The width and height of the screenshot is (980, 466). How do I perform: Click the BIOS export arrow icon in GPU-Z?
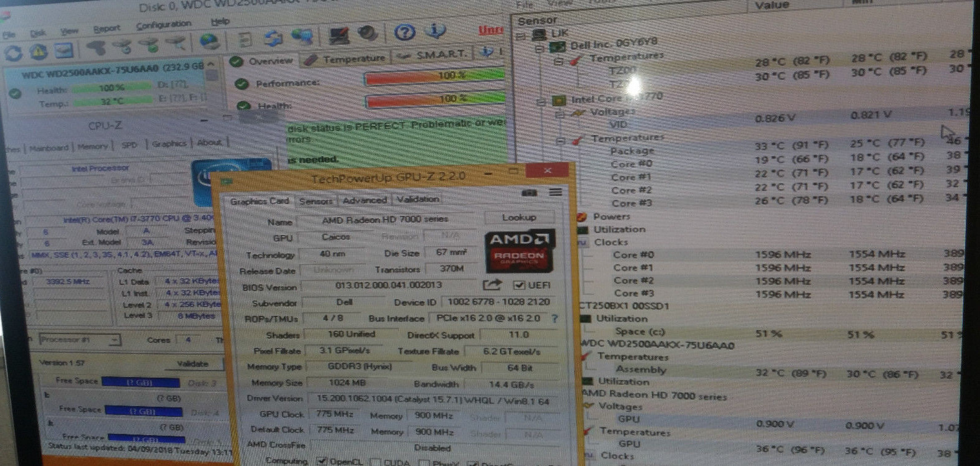pyautogui.click(x=492, y=285)
